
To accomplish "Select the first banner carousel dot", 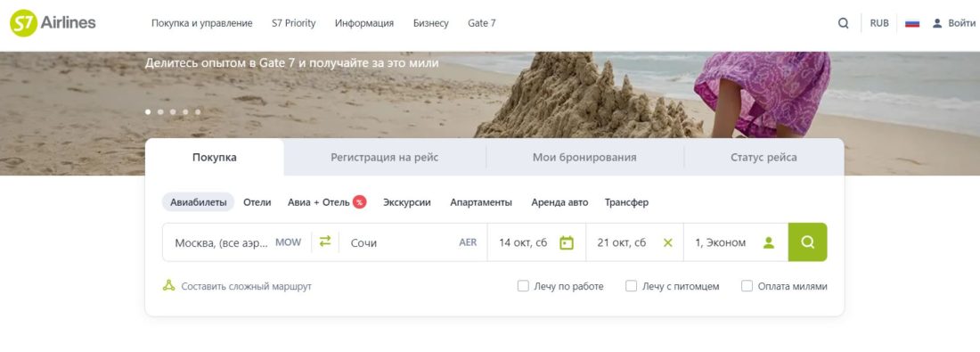I will (148, 112).
